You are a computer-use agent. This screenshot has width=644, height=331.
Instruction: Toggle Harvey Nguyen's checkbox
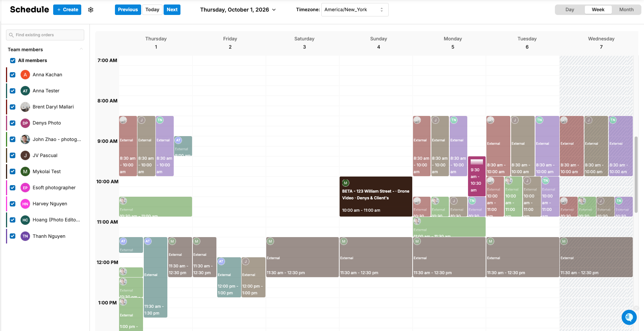[13, 204]
